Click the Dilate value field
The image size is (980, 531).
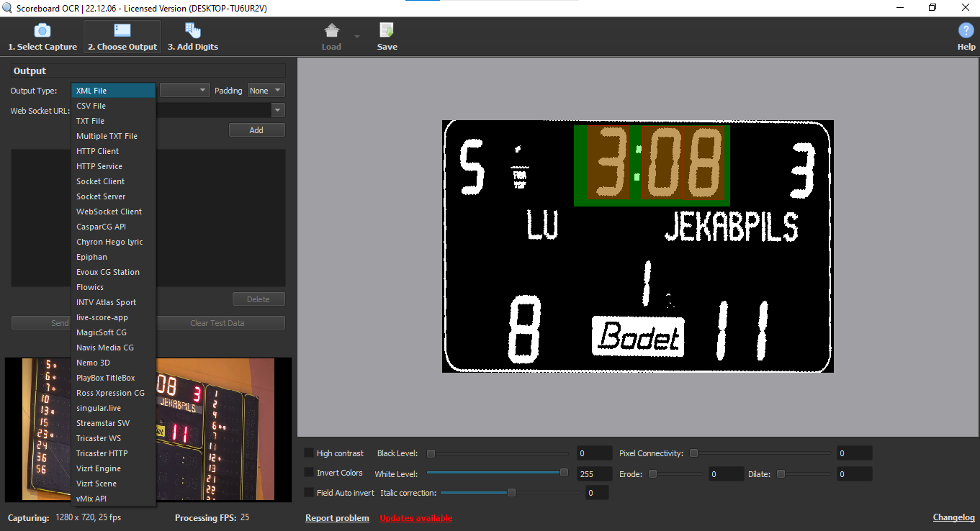855,474
